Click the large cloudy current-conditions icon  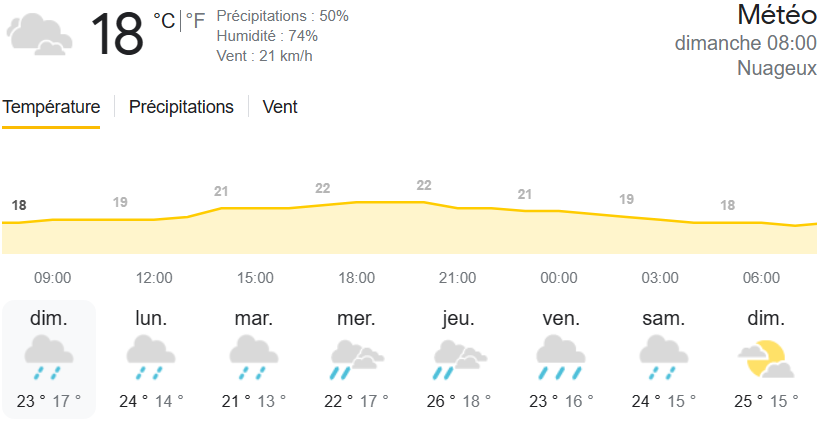40,33
